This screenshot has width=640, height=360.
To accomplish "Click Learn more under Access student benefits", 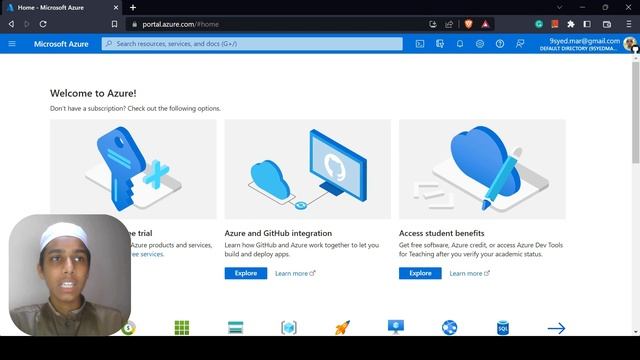I will pos(469,273).
